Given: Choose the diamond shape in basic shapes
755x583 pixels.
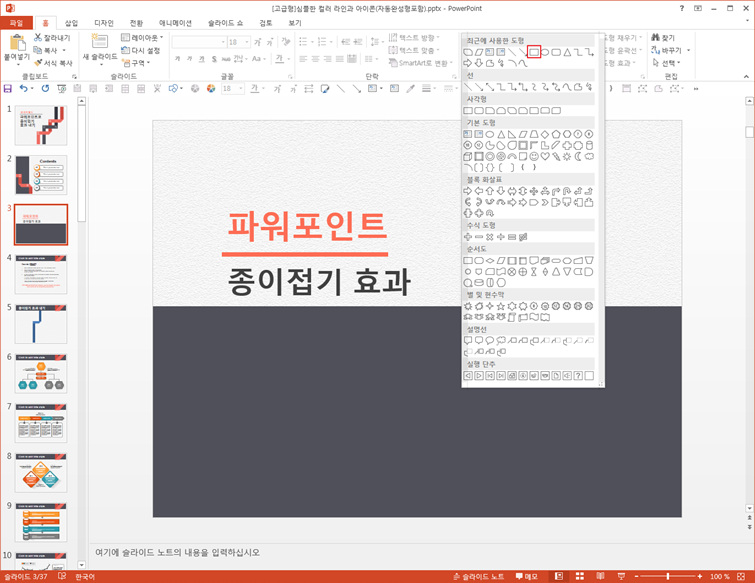Looking at the screenshot, I should click(x=545, y=134).
